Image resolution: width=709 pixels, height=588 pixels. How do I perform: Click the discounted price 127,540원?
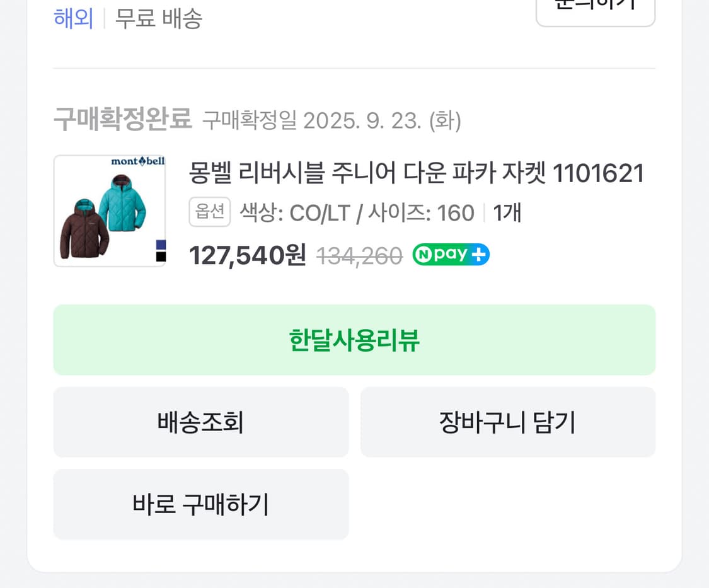(x=246, y=255)
